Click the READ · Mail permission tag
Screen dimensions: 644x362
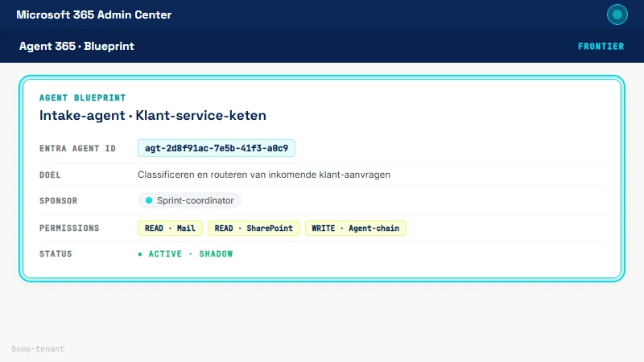pos(170,228)
